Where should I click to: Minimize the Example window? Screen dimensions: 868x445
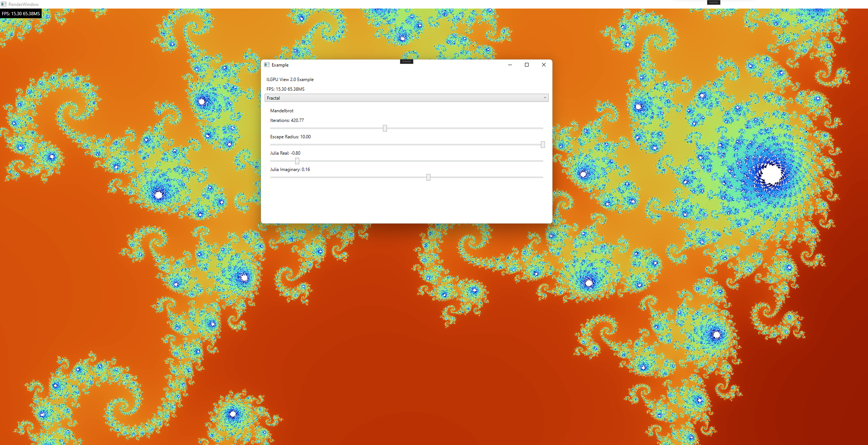point(510,65)
